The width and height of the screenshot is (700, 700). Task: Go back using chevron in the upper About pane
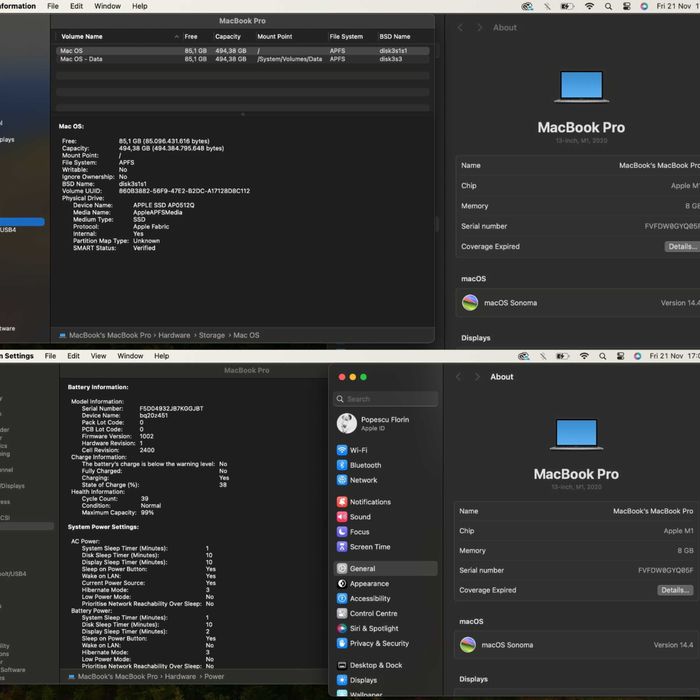460,28
